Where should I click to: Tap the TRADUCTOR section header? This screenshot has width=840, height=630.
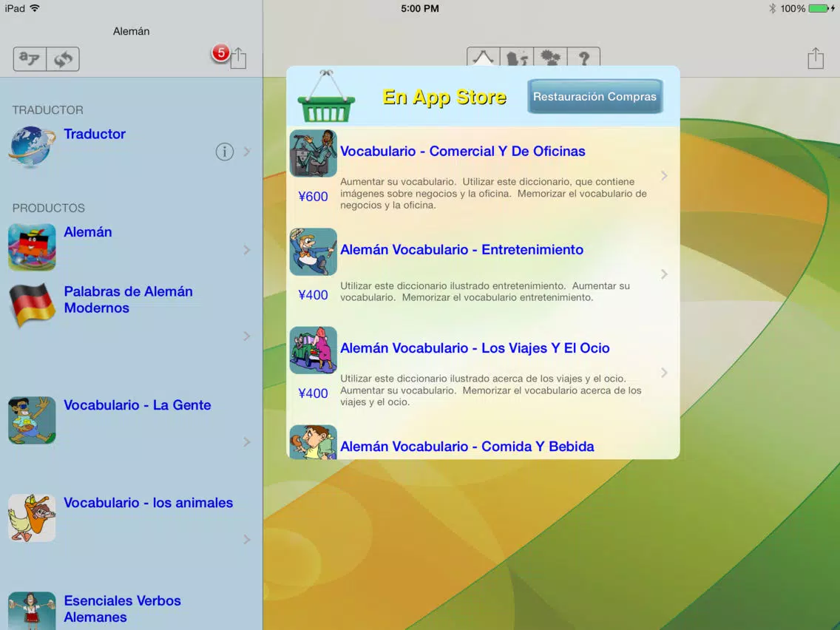47,110
